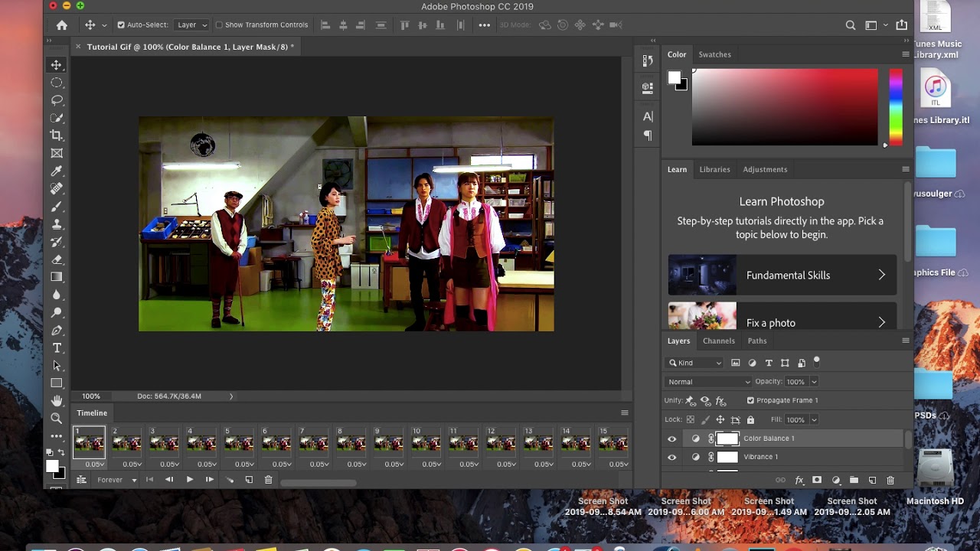Duplicate the selected frame in the Timeline
The height and width of the screenshot is (551, 980).
[249, 480]
